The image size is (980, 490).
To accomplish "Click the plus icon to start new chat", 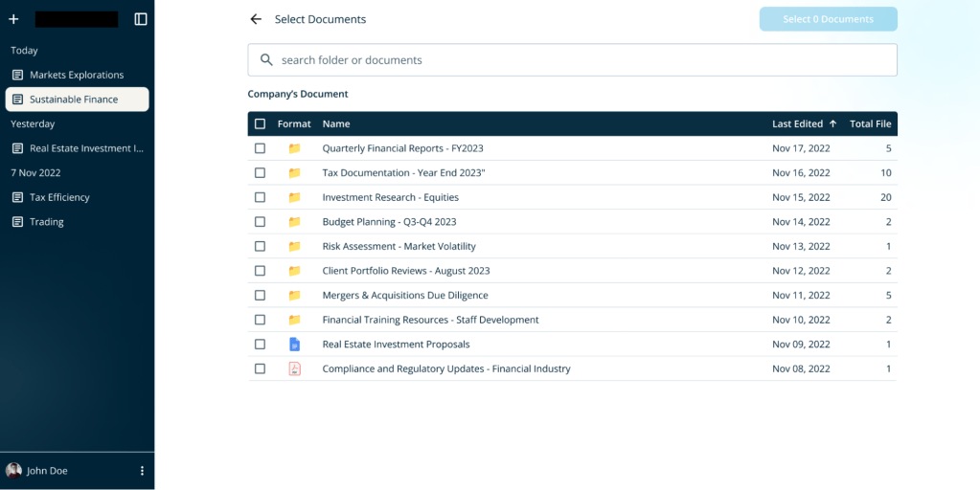I will (x=13, y=19).
